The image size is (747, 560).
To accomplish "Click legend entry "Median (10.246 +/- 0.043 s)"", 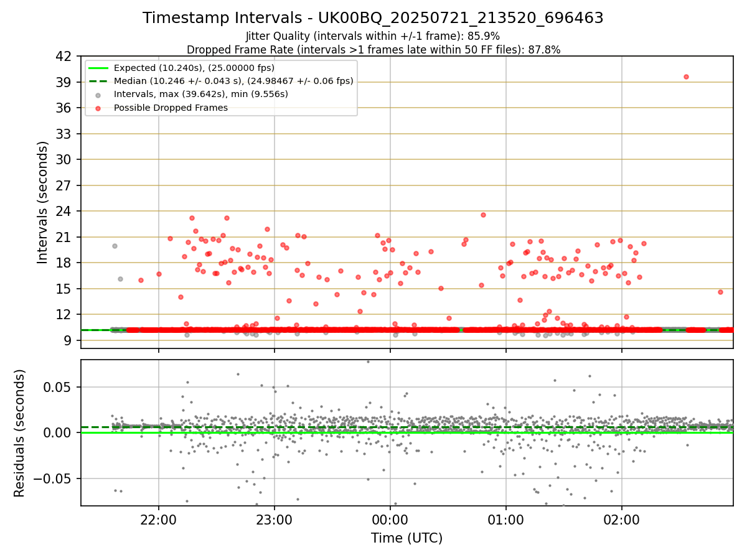I will click(233, 81).
